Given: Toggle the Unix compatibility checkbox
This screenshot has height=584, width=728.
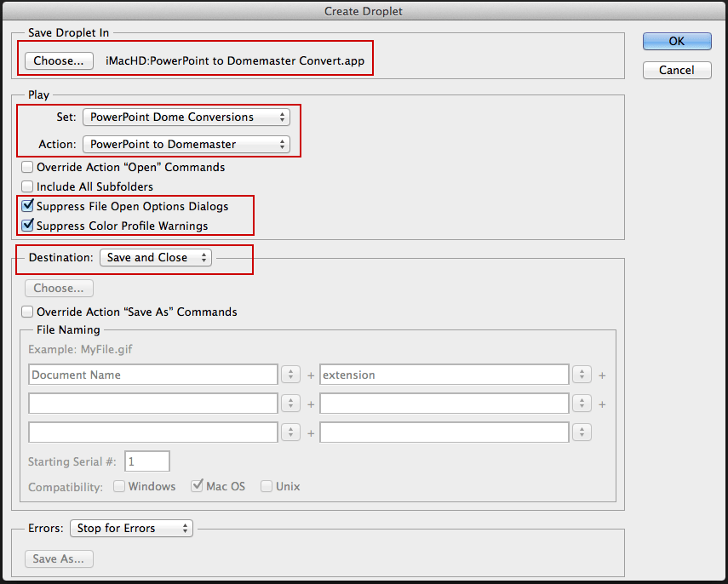Looking at the screenshot, I should 267,487.
